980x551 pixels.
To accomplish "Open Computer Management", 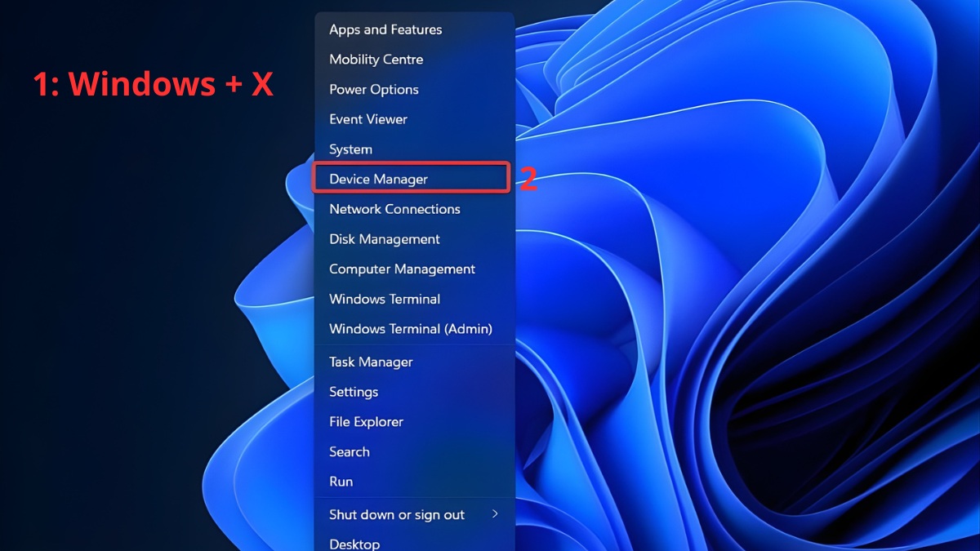I will [x=401, y=269].
